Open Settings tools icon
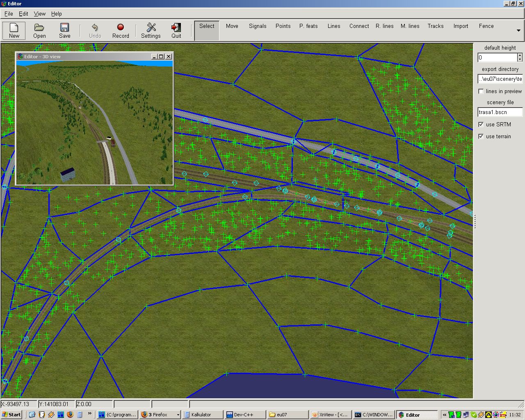525x420 pixels. tap(151, 31)
